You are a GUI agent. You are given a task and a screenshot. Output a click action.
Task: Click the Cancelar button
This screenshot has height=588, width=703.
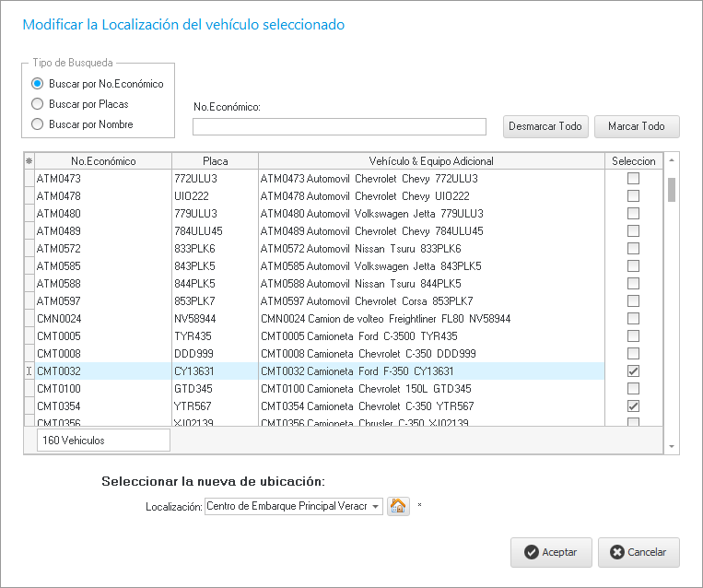click(638, 553)
